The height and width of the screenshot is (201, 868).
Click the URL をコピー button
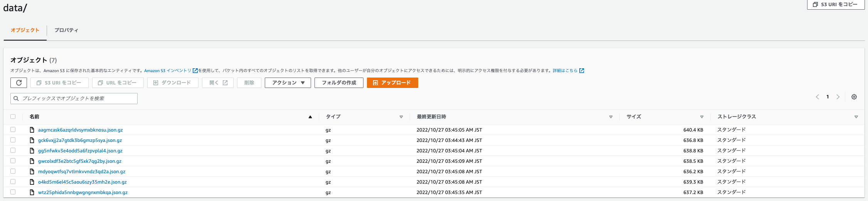(118, 83)
